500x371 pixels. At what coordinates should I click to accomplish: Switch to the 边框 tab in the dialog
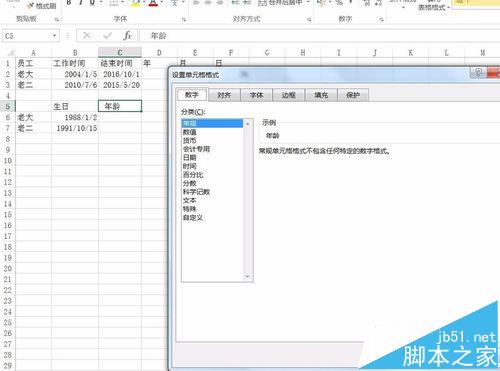(x=288, y=95)
